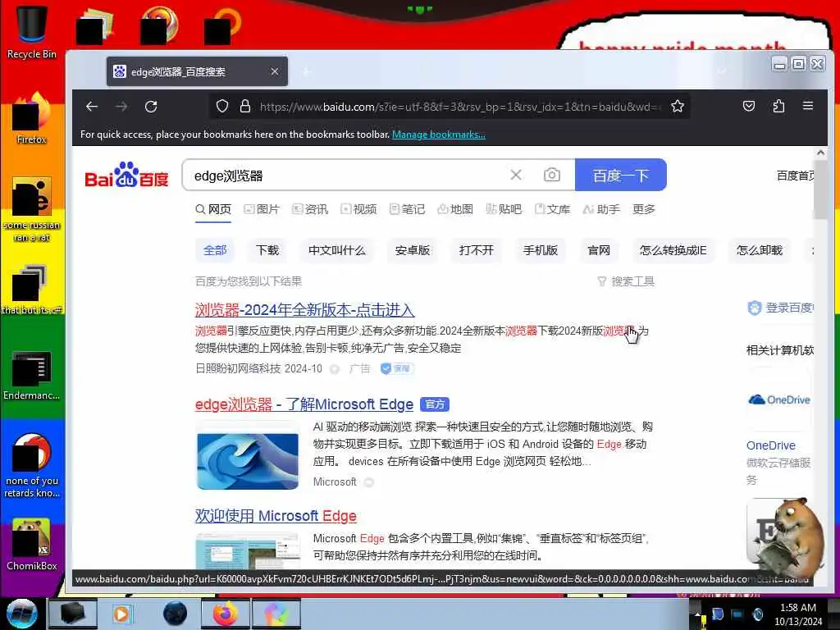Viewport: 840px width, 630px height.
Task: Click the Microsoft source label under result
Action: pyautogui.click(x=335, y=482)
